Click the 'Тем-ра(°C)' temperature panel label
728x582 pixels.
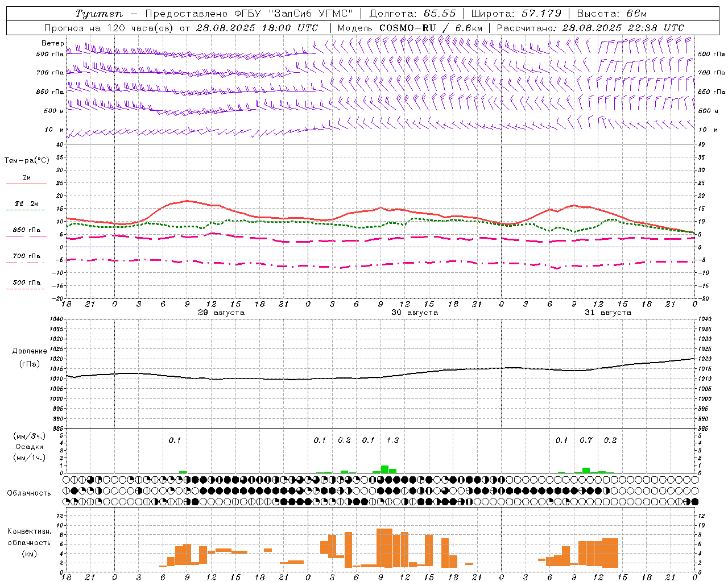tap(27, 161)
